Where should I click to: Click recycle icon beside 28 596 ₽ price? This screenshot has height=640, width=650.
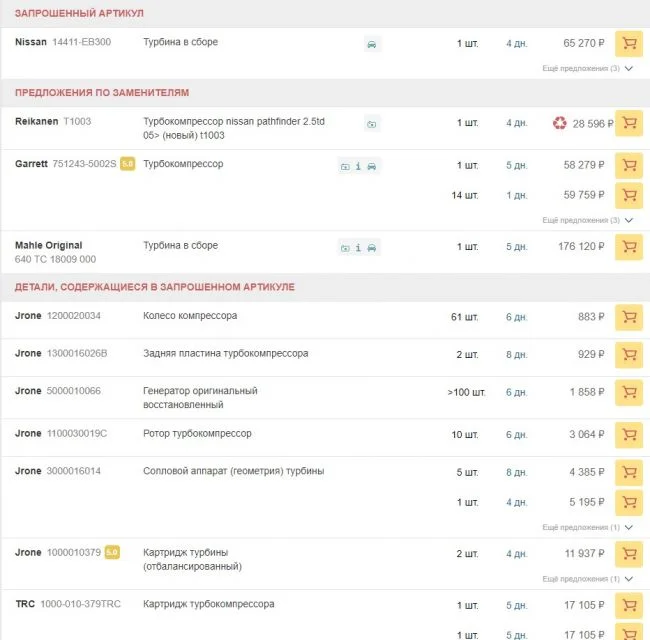point(560,124)
